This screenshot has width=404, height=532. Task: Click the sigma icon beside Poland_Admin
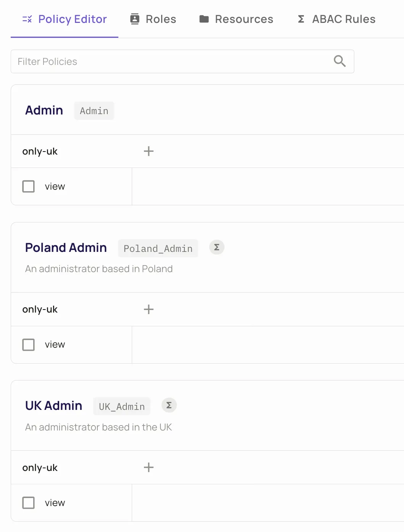pos(217,247)
